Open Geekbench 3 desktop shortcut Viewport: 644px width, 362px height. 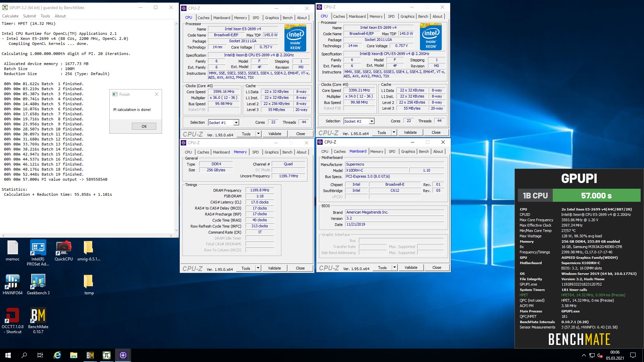coord(38,284)
